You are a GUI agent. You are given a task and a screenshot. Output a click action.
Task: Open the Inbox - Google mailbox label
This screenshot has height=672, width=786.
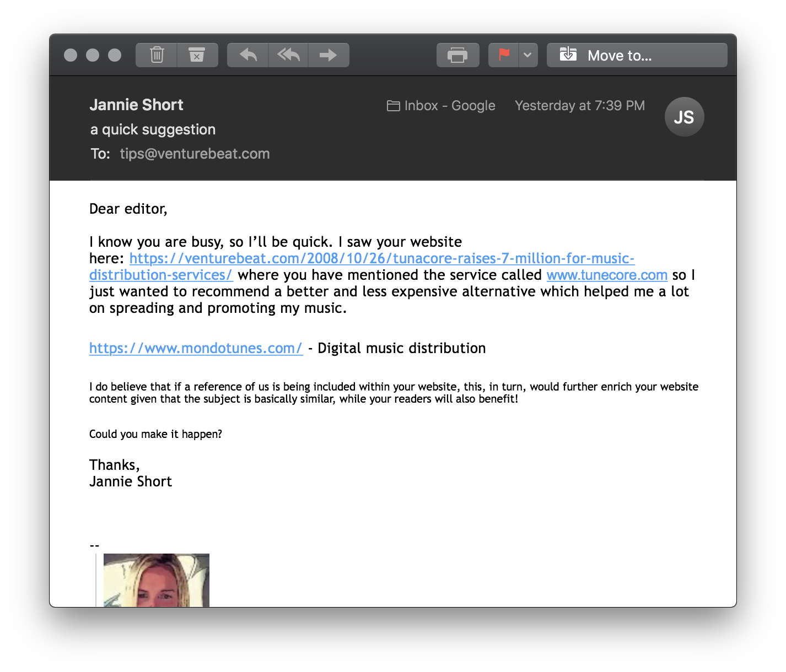[441, 106]
